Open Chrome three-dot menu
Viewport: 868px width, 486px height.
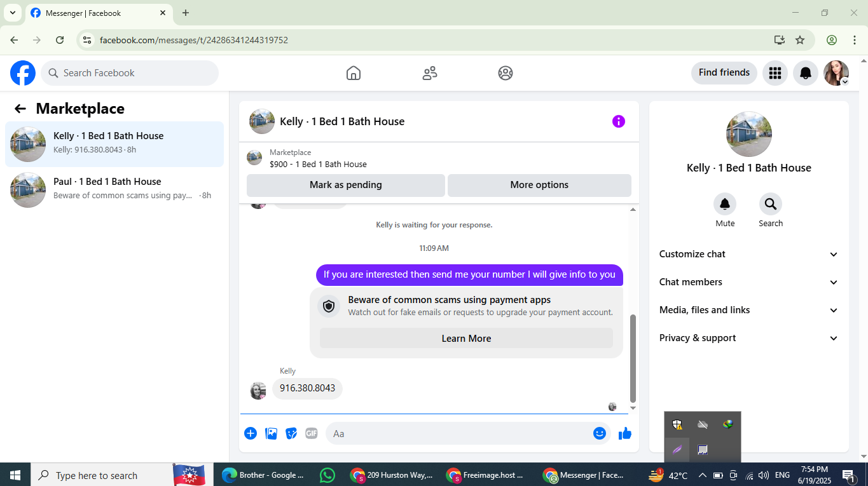(x=854, y=40)
